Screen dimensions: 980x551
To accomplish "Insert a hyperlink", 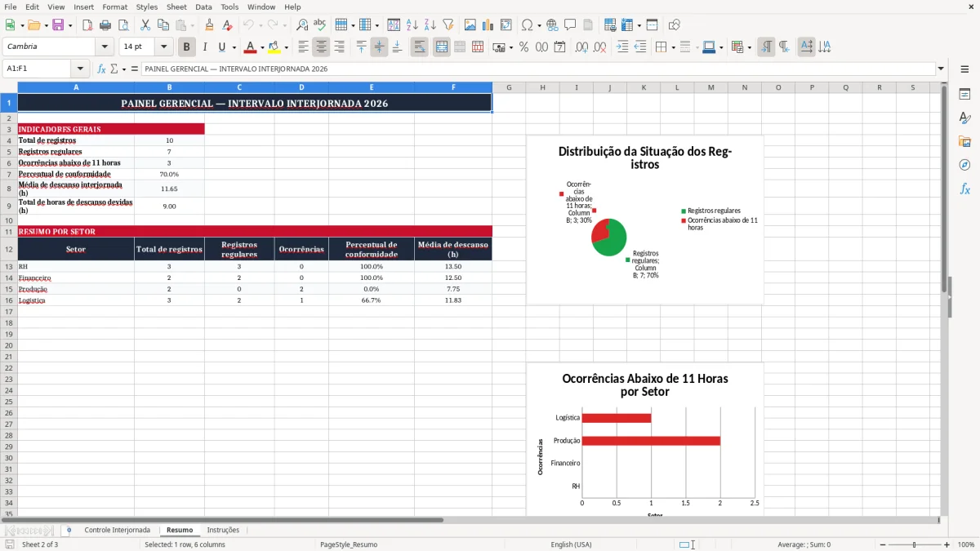I will [x=552, y=25].
